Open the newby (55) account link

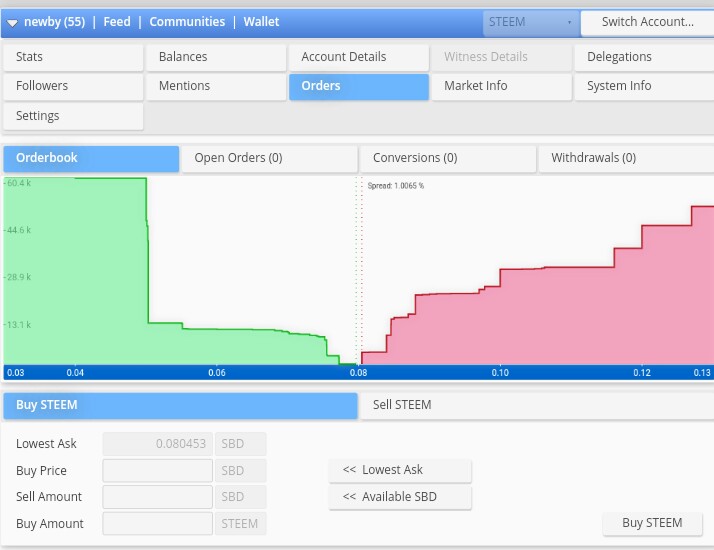click(x=55, y=22)
